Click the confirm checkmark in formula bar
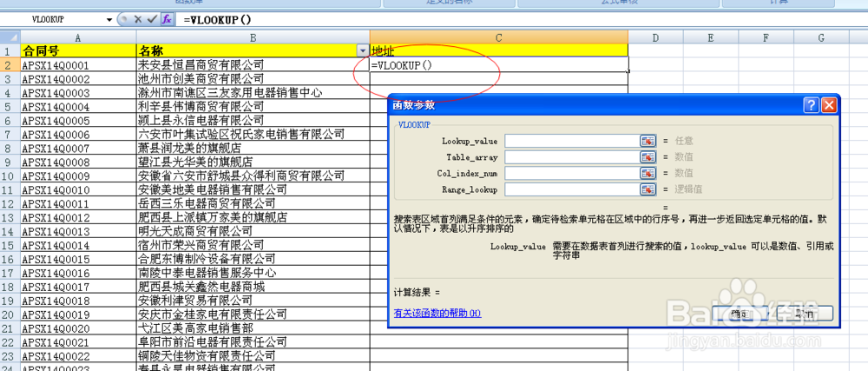Viewport: 868px width, 371px height. point(152,19)
